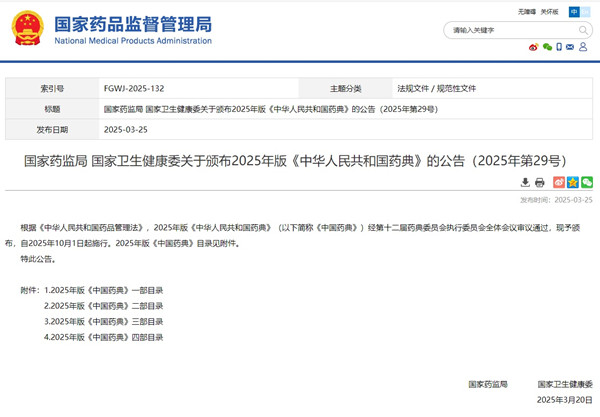The image size is (600, 417).
Task: Switch the language to EN
Action: coord(585,12)
